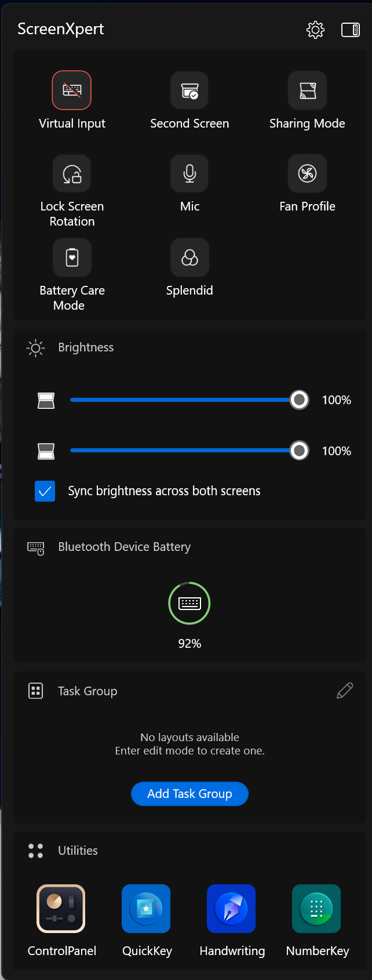The image size is (372, 980).
Task: Turn on Battery Care Mode
Action: [x=72, y=257]
